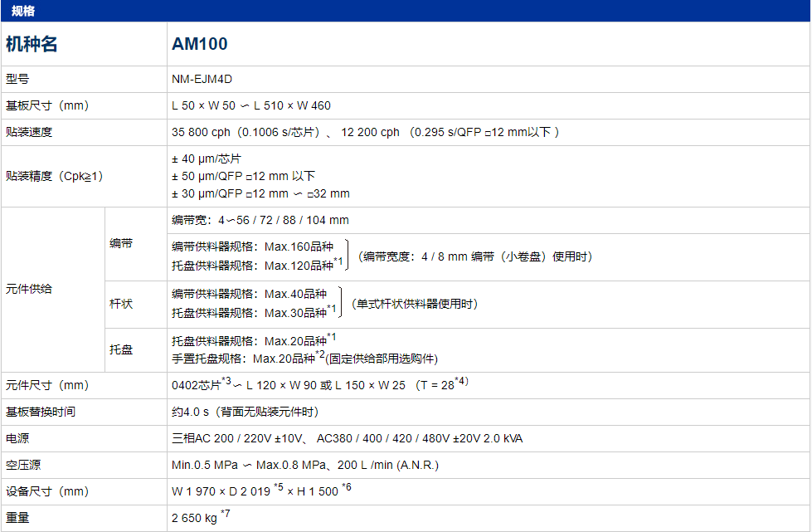Select the 机种名 heading cell
The image size is (812, 532).
[84, 44]
